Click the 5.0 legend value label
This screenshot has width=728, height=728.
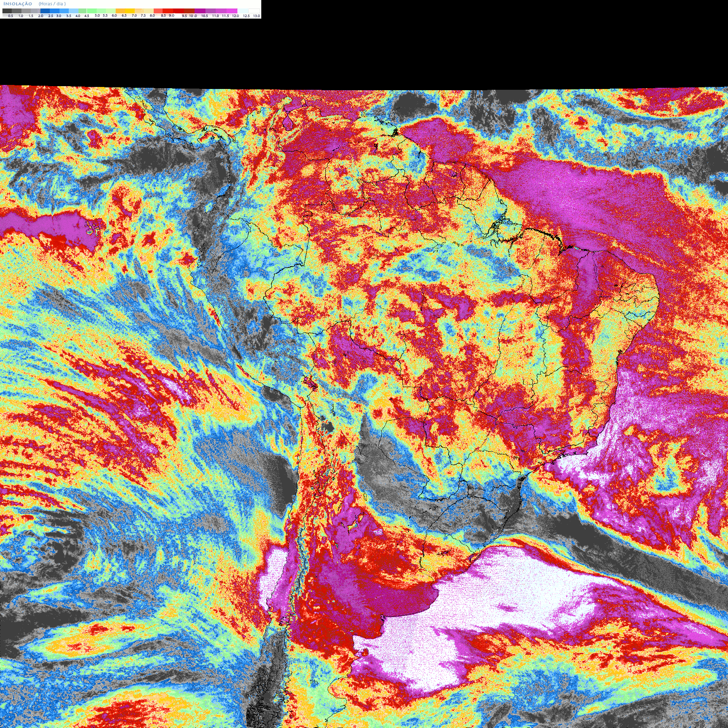(x=97, y=15)
